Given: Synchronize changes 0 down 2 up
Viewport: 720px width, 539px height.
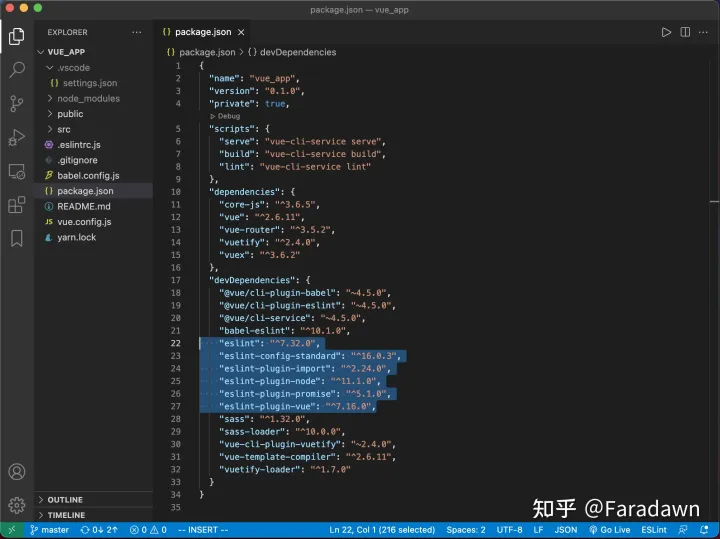Looking at the screenshot, I should (x=99, y=530).
